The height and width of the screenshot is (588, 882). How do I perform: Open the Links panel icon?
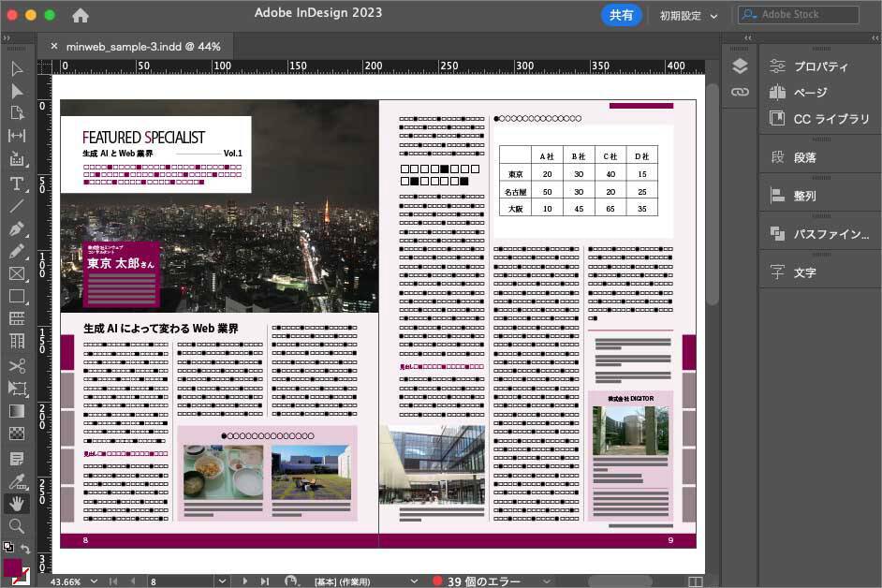[x=740, y=92]
